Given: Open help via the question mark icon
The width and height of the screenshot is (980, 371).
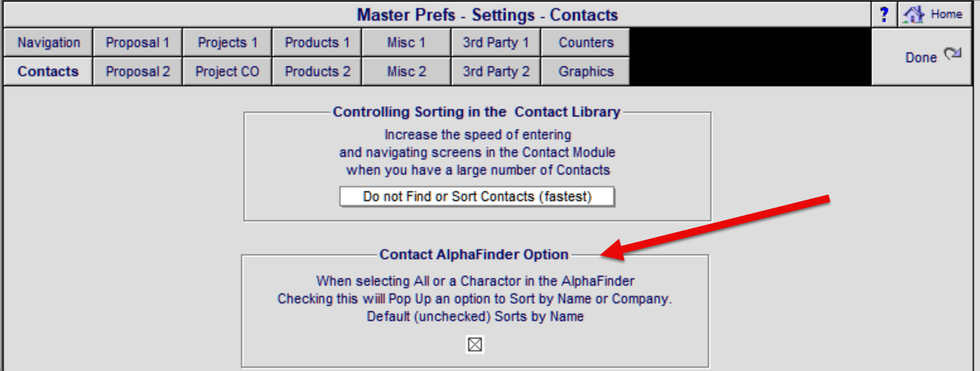Looking at the screenshot, I should click(x=884, y=15).
